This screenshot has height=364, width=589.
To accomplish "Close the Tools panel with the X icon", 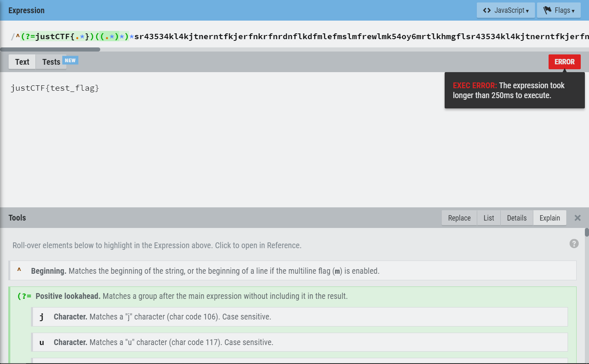I will point(577,218).
